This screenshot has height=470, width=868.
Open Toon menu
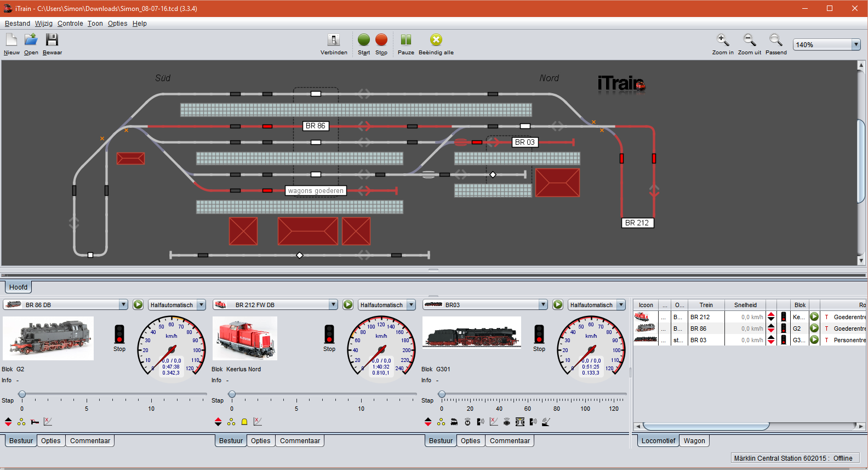click(95, 24)
